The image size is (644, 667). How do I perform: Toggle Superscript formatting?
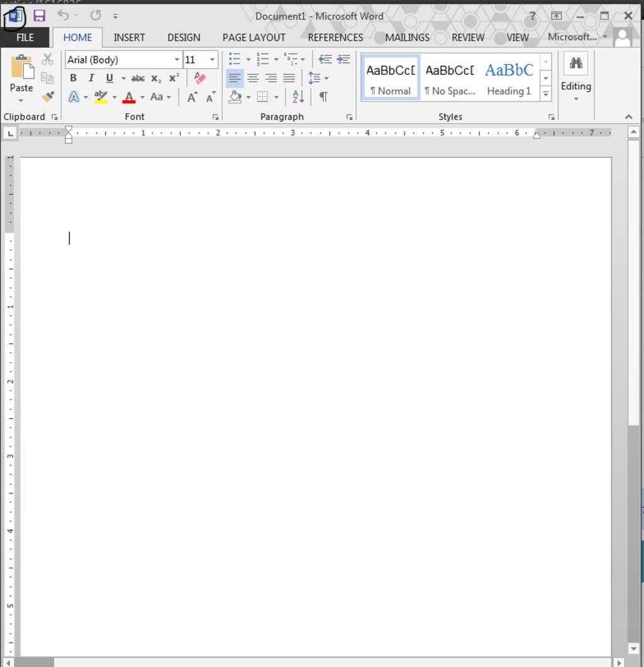tap(174, 78)
